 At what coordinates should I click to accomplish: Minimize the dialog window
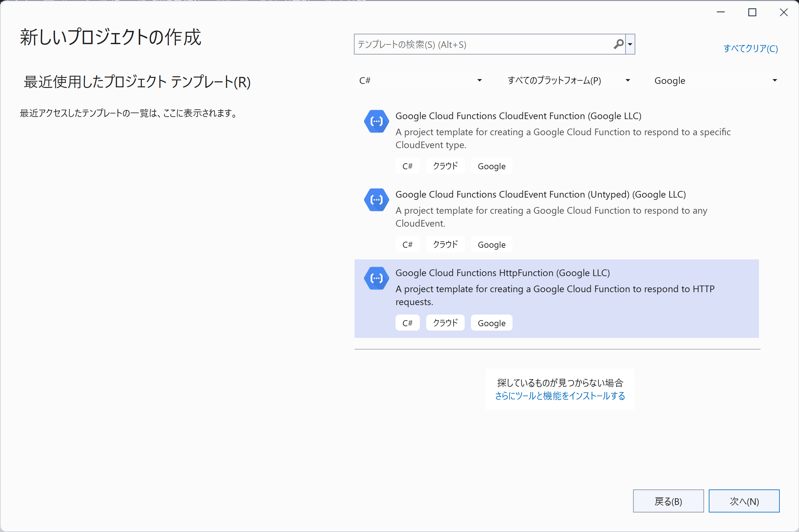pyautogui.click(x=720, y=13)
